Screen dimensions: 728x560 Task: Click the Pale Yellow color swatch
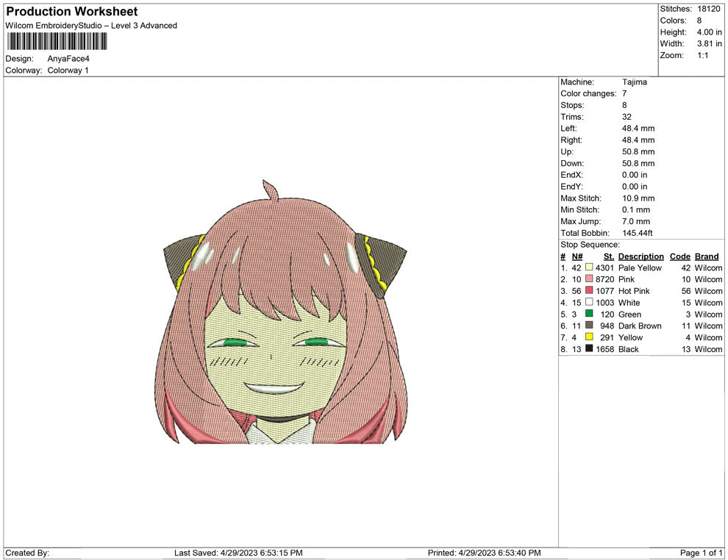pos(589,268)
